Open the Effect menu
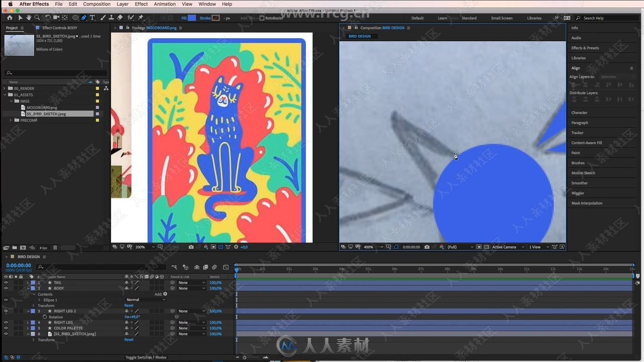 [x=141, y=4]
